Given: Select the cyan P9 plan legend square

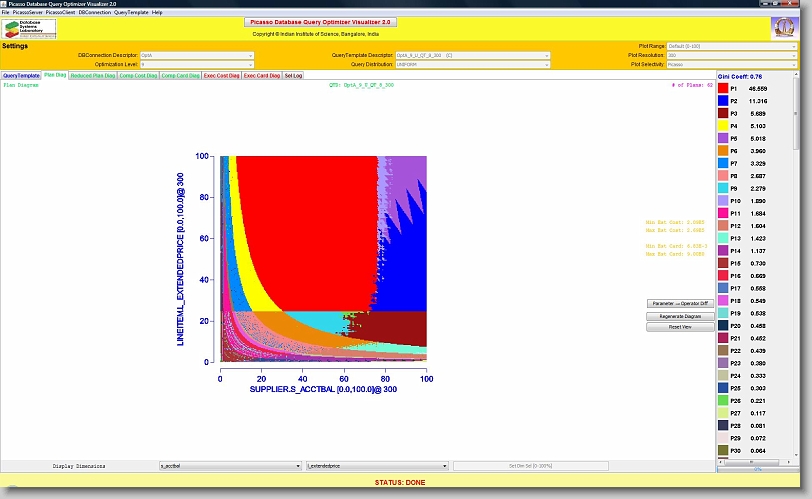Looking at the screenshot, I should (x=723, y=188).
